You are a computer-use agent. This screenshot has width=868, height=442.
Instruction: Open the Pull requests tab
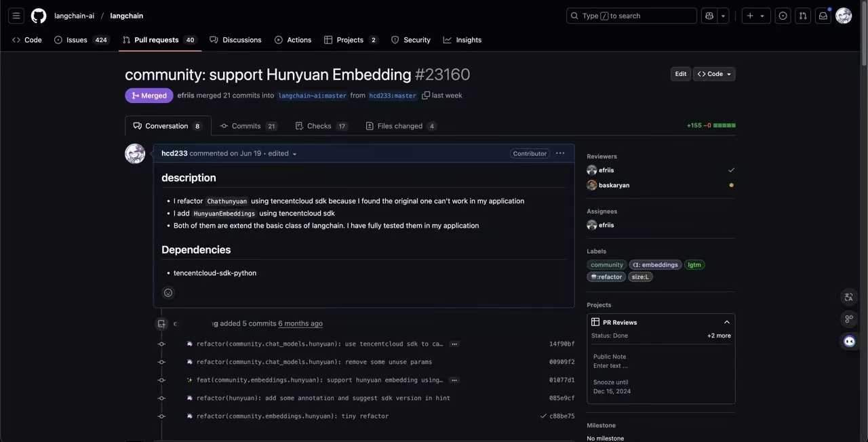[x=159, y=40]
